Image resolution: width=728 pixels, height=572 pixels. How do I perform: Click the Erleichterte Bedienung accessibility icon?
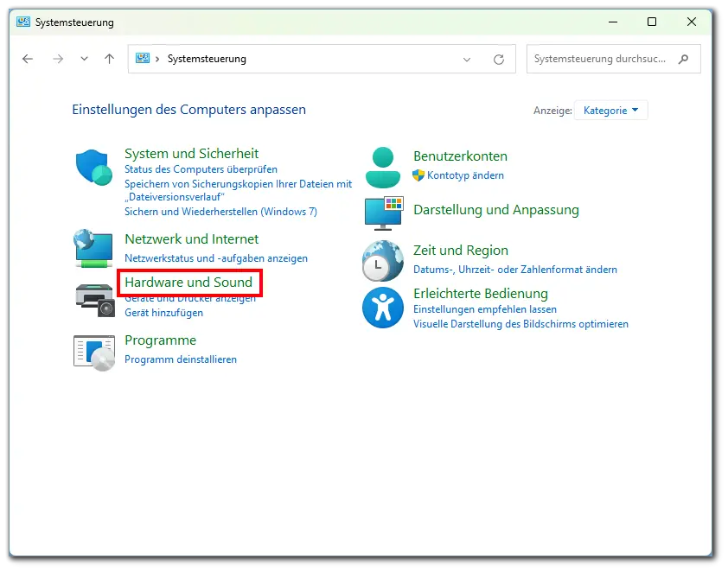point(382,308)
